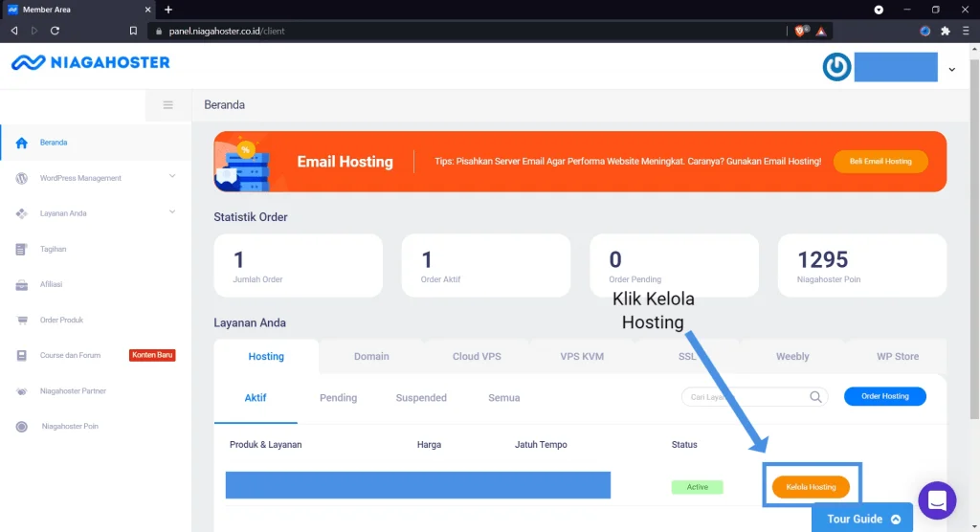Viewport: 980px width, 532px height.
Task: Switch to the WP Store tab
Action: tap(898, 356)
